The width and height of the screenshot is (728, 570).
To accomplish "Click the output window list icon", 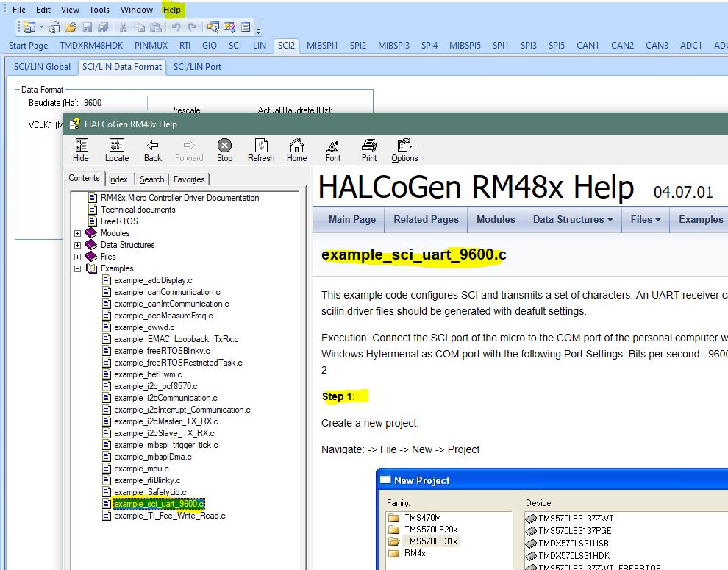I will pos(246,27).
